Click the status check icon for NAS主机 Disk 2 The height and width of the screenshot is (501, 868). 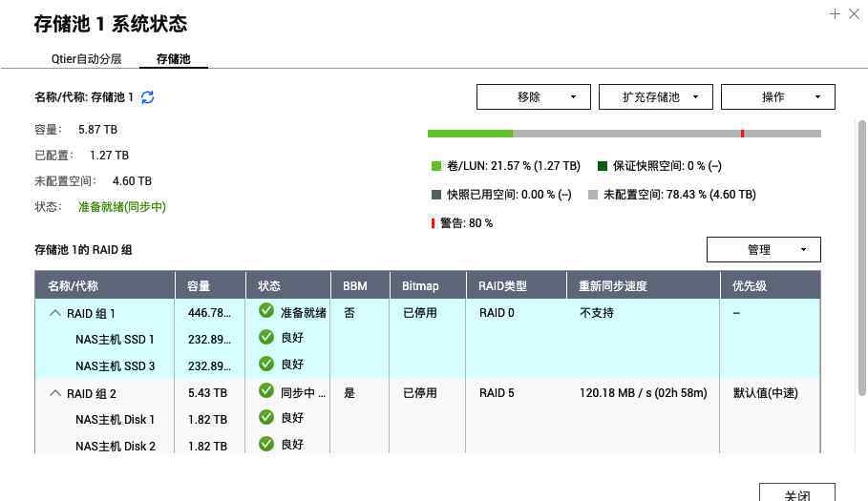tap(266, 444)
